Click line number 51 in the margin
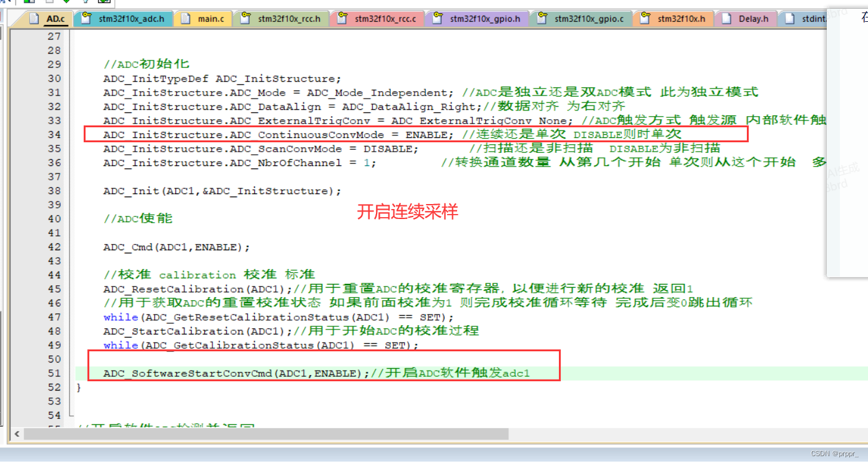 pyautogui.click(x=54, y=373)
